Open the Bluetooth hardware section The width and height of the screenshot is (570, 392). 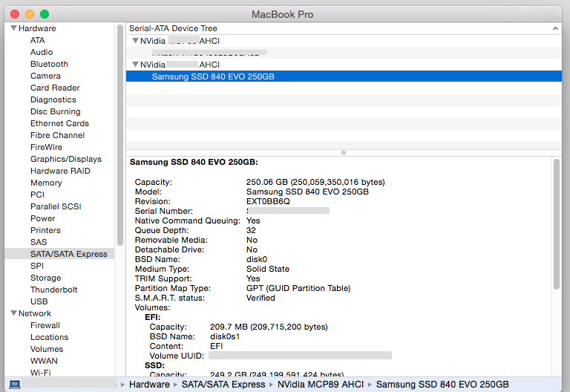pos(49,64)
